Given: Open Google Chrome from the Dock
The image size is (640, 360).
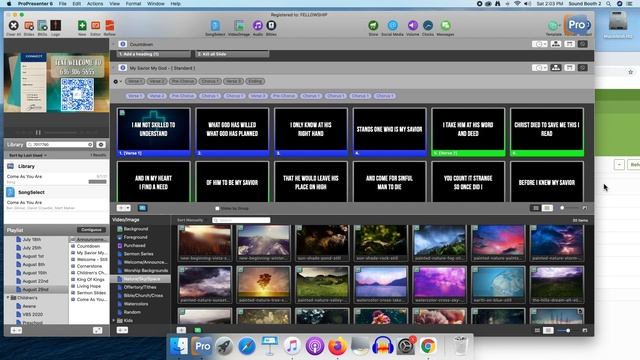Looking at the screenshot, I should coord(428,346).
